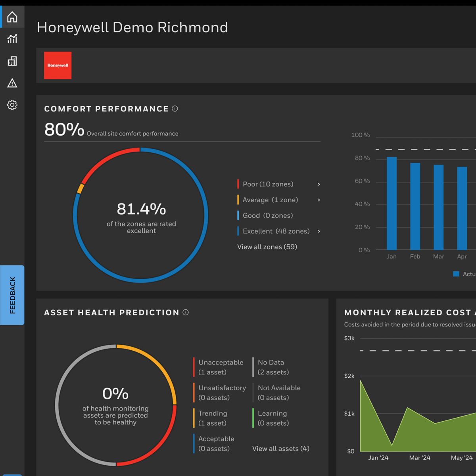Screen dimensions: 476x476
Task: Click the Comfort Performance info icon
Action: [x=175, y=109]
